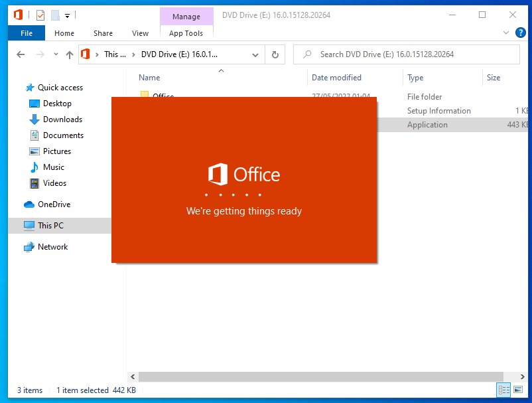Viewport: 532px width, 403px height.
Task: Click the Pictures icon in sidebar
Action: 34,151
